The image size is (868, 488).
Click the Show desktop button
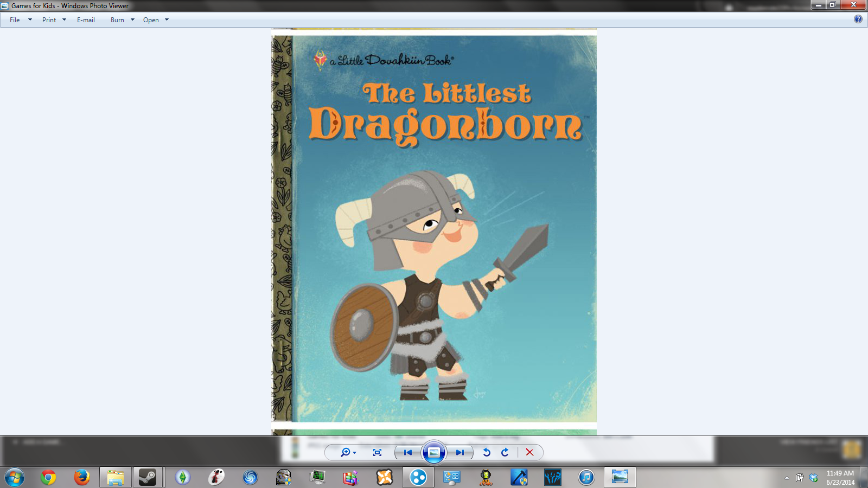864,478
